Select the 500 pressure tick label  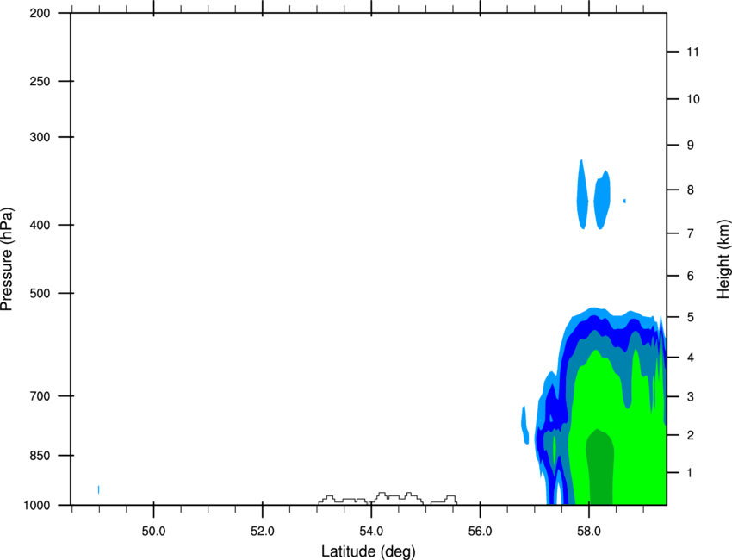[40, 293]
